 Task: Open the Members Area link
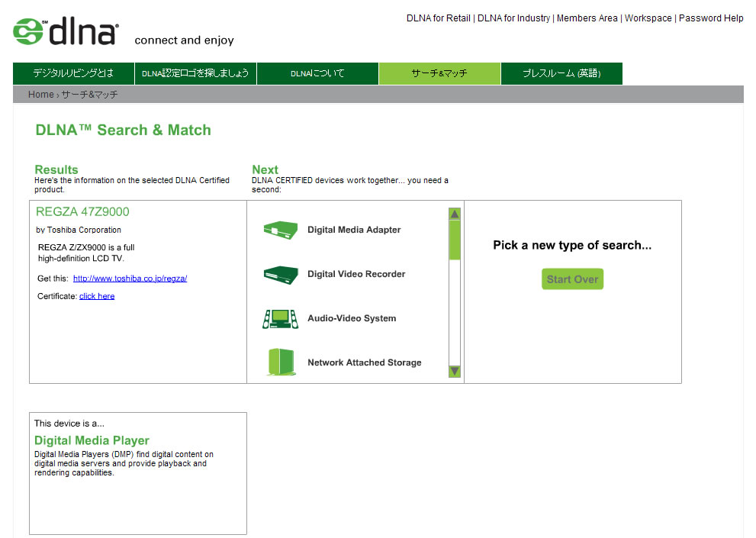pyautogui.click(x=587, y=18)
